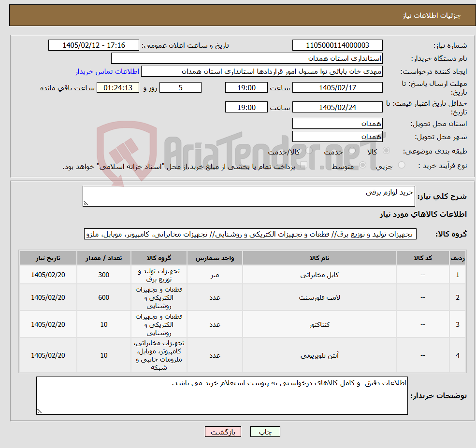Click the requester field مهدی خان بابائی نوا
Screen dimensions: 476x448
[x=261, y=71]
